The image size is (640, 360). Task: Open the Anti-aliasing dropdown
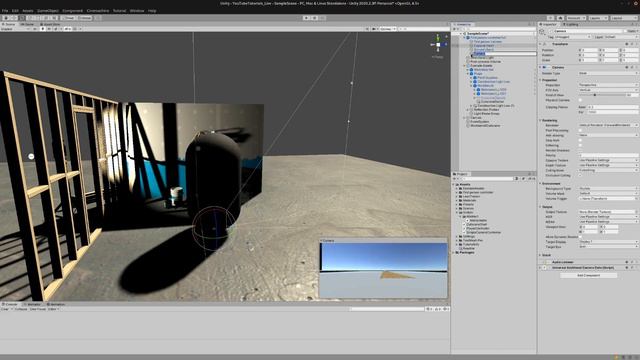tap(608, 135)
